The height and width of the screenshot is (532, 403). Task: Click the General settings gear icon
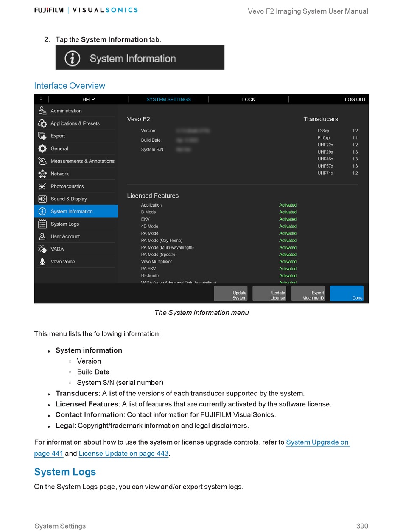pos(42,148)
